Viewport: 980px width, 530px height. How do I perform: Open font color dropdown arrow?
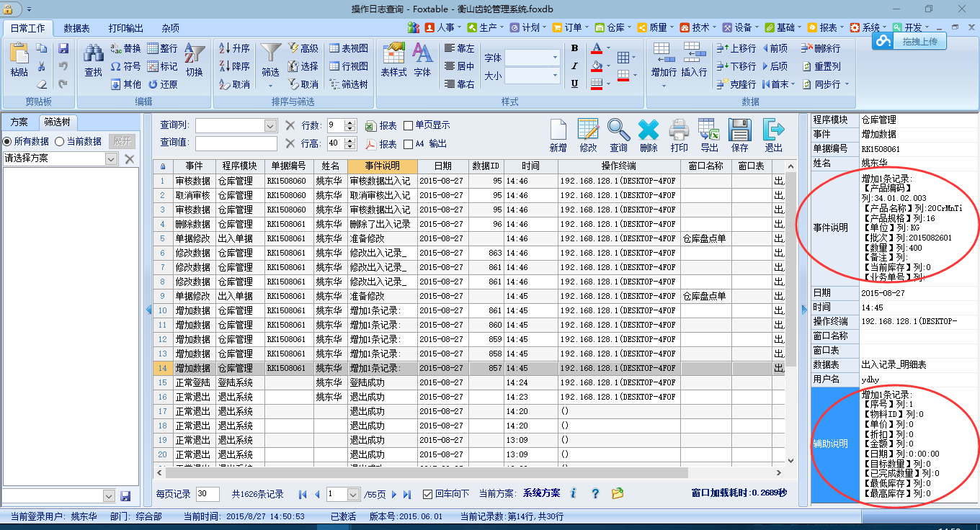pyautogui.click(x=610, y=48)
